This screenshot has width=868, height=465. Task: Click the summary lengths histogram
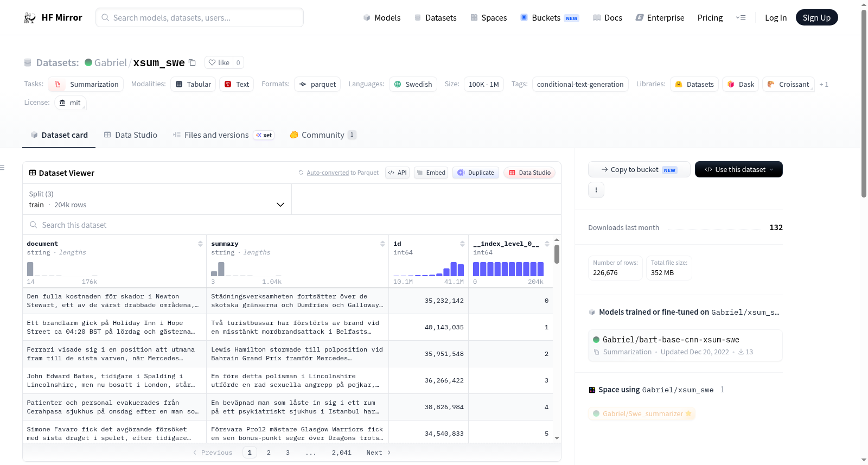coord(246,269)
